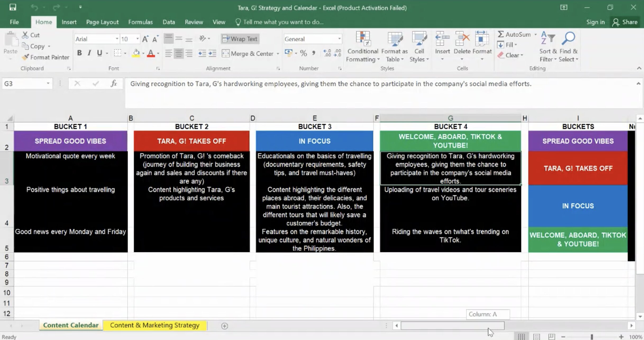Open Conditional Formatting menu
This screenshot has height=340, width=644.
(363, 48)
